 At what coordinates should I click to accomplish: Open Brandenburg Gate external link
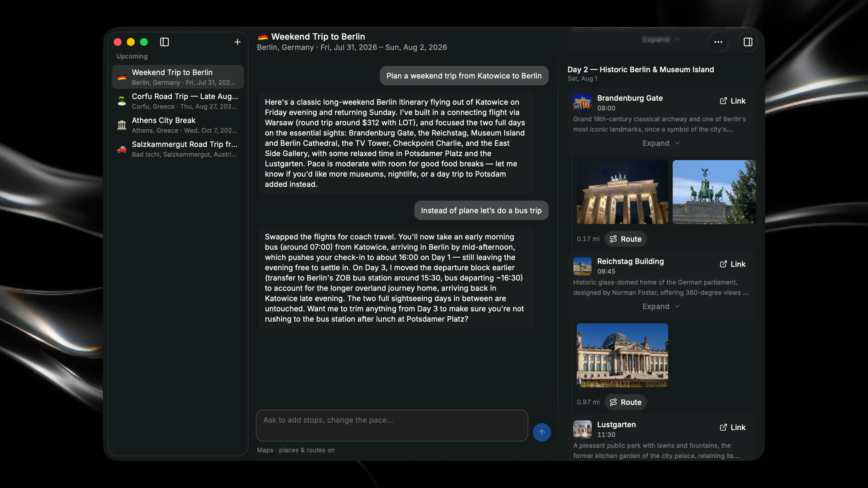point(733,101)
